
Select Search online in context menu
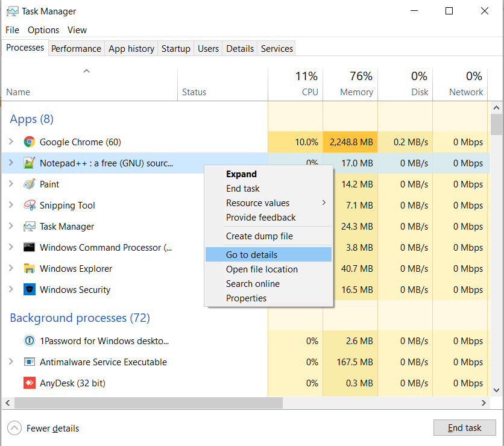coord(268,283)
